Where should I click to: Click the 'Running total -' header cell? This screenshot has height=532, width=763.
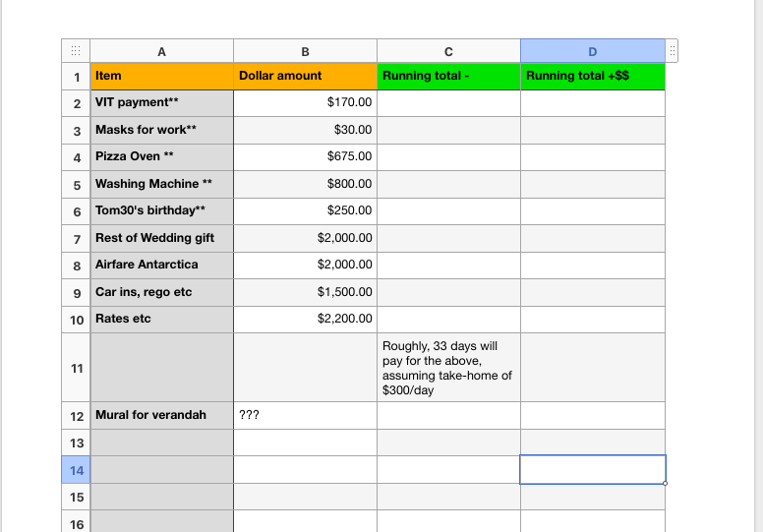pos(448,77)
